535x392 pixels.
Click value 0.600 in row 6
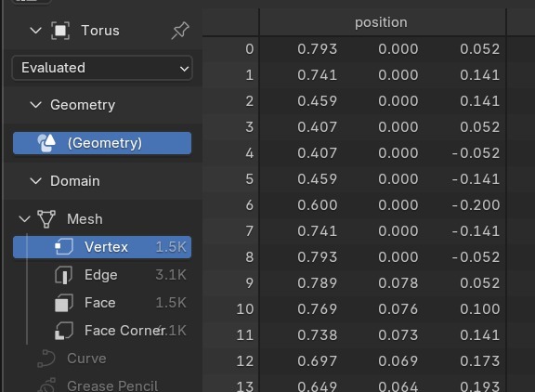click(x=317, y=205)
